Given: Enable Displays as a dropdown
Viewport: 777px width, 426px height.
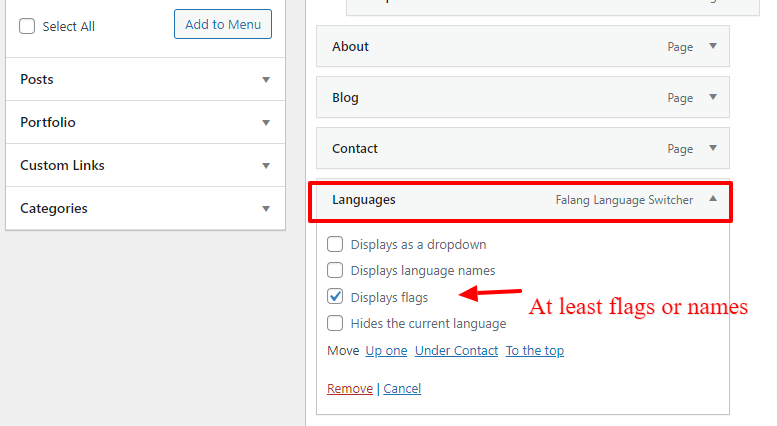Looking at the screenshot, I should pyautogui.click(x=335, y=244).
